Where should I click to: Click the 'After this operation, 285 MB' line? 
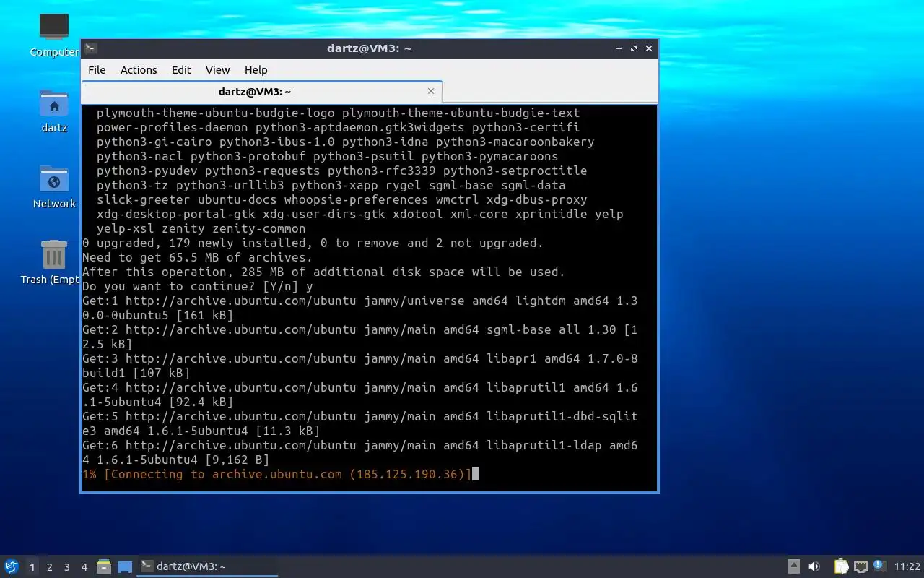pos(324,272)
